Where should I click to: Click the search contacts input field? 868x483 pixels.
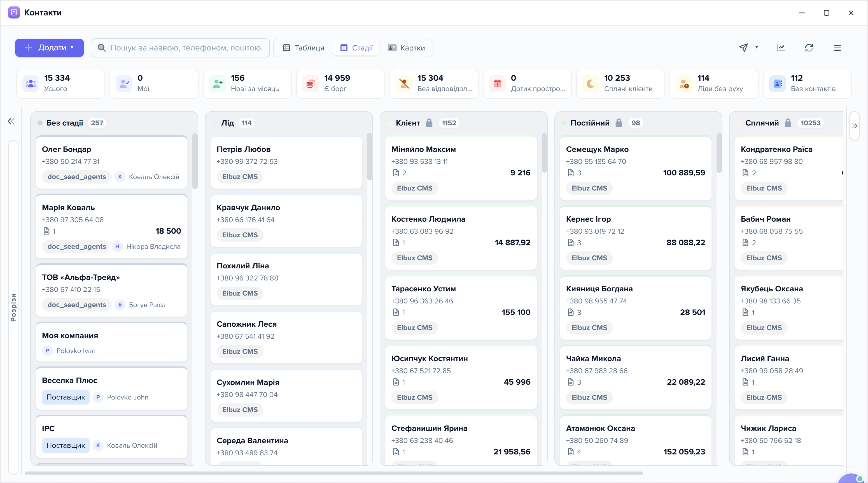180,48
